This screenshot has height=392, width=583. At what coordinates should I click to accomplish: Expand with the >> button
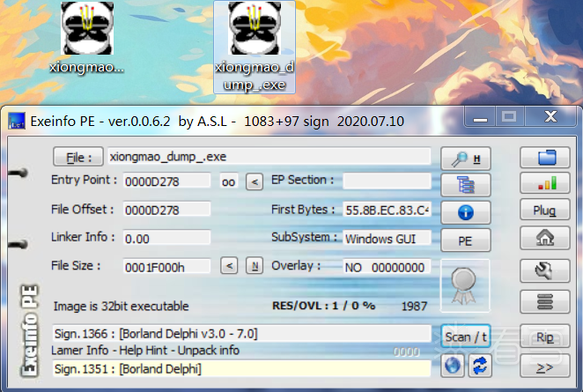point(545,366)
